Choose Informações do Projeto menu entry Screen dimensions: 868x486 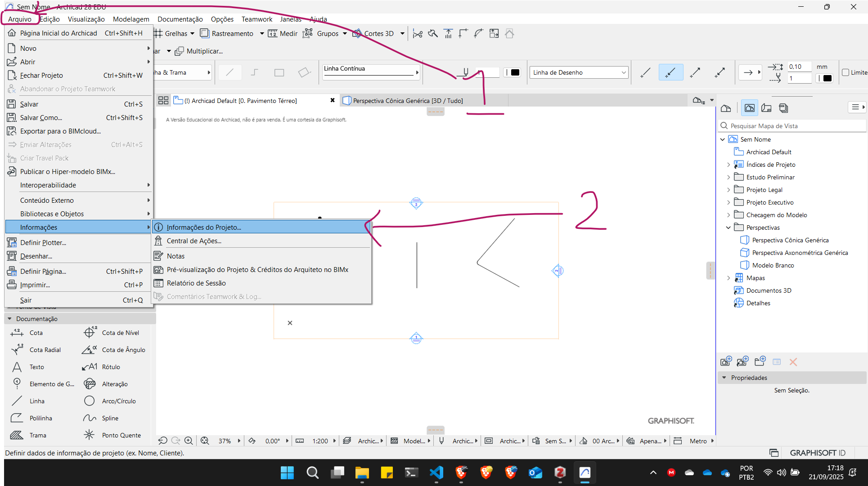[204, 227]
